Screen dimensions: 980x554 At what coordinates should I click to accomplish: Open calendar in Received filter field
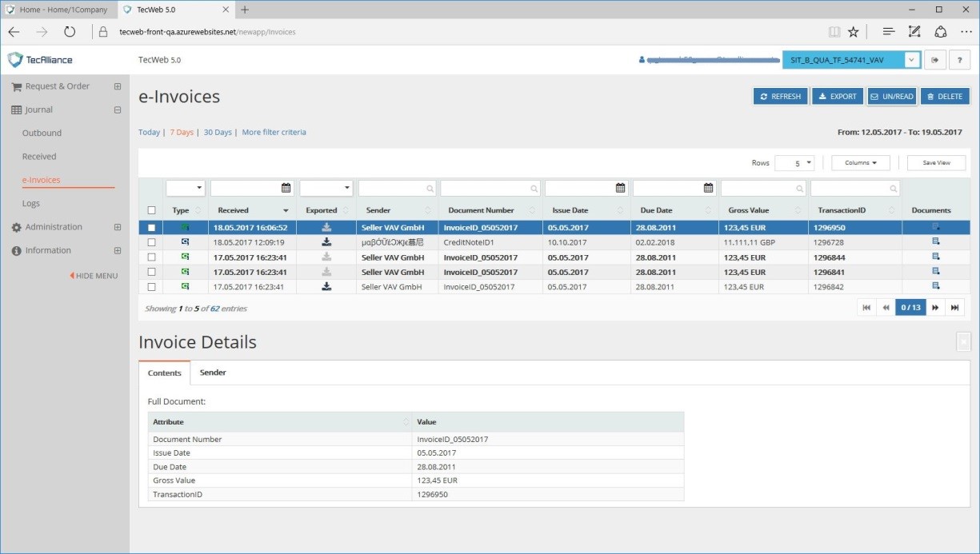(286, 188)
